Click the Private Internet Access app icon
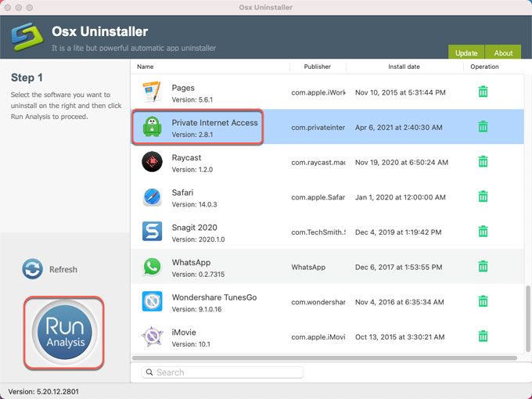This screenshot has width=532, height=399. pos(152,127)
